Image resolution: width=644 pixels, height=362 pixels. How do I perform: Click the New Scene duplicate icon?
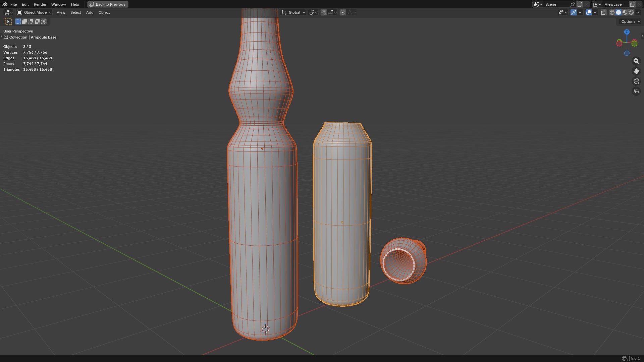pyautogui.click(x=580, y=4)
